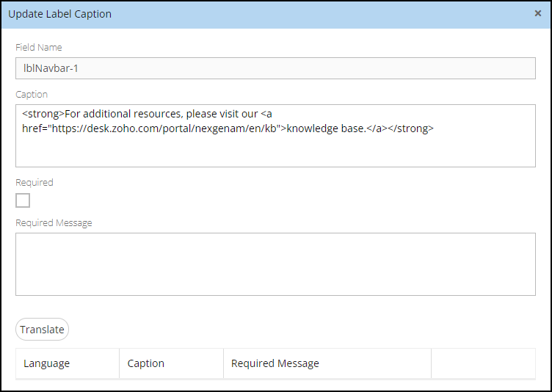The image size is (552, 392).
Task: Click the Translate button
Action: point(43,330)
